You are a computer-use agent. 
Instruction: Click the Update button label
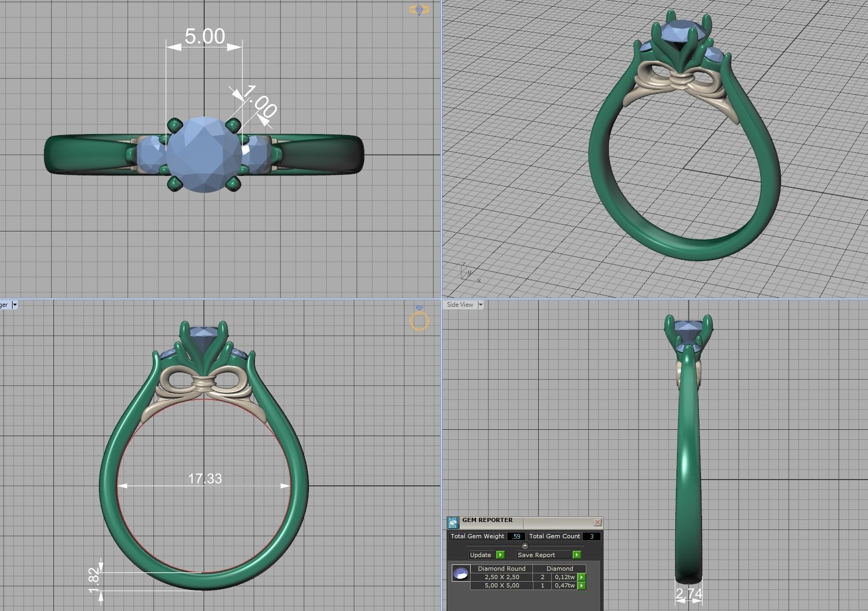[x=481, y=555]
